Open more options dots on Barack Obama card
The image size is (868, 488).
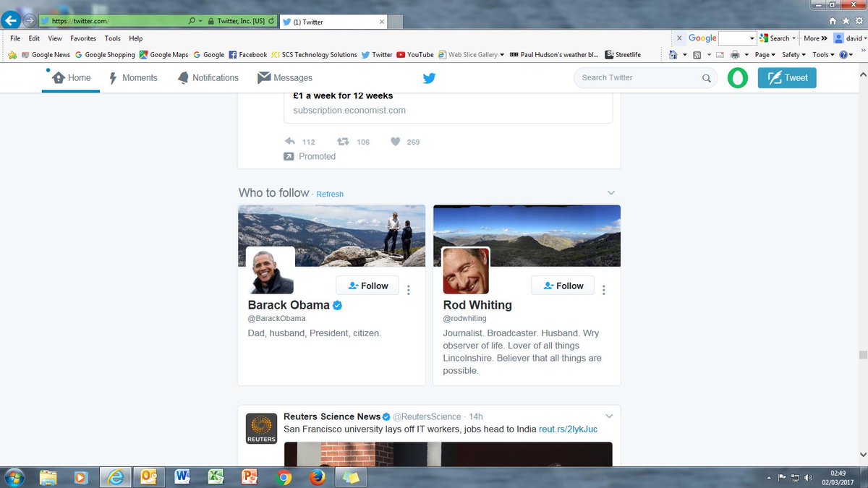point(409,290)
